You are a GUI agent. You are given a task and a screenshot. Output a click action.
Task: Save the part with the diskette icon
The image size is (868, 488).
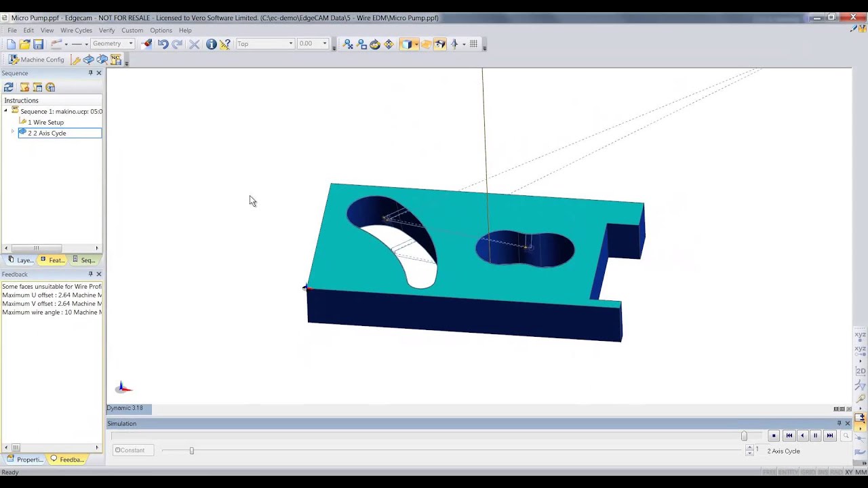38,44
